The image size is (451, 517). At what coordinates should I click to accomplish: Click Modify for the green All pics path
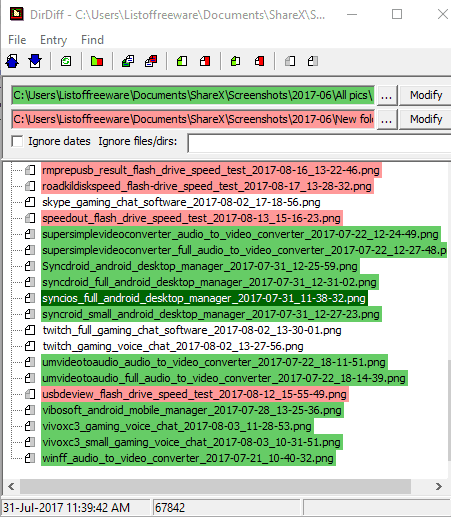point(426,95)
